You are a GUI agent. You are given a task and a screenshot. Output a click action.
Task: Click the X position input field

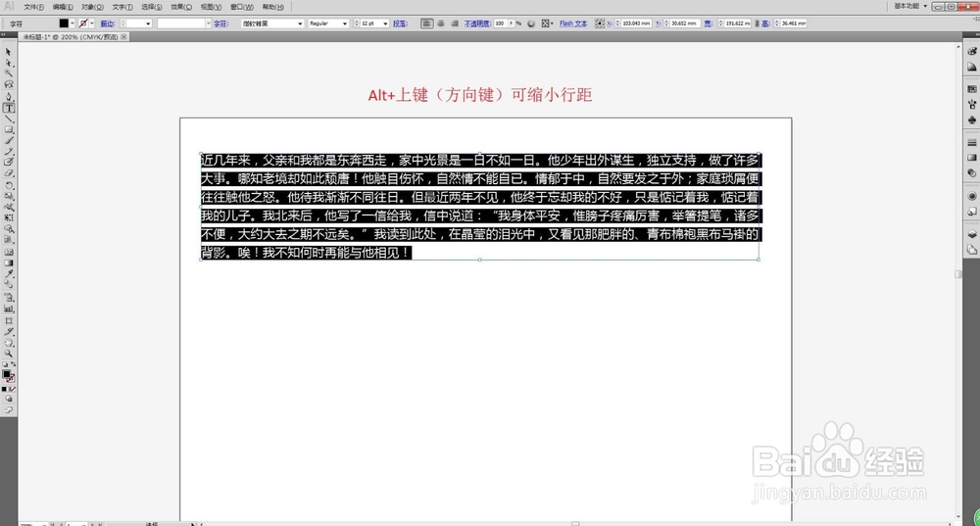pos(636,24)
